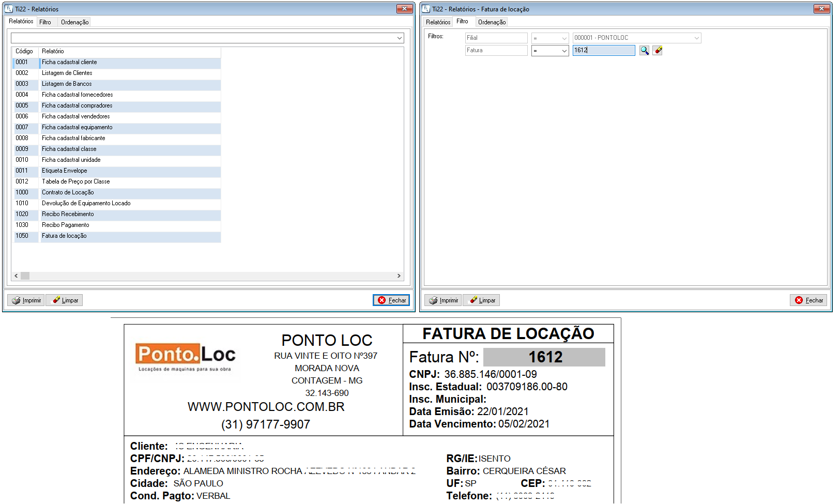Click Imprimir in the left Relatórios window
Viewport: 840px width, 504px height.
pos(26,300)
